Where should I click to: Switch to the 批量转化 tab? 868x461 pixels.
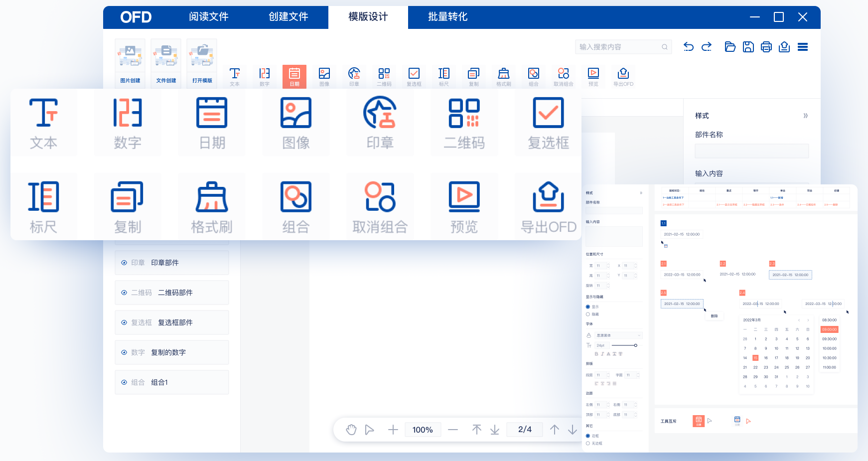(448, 17)
